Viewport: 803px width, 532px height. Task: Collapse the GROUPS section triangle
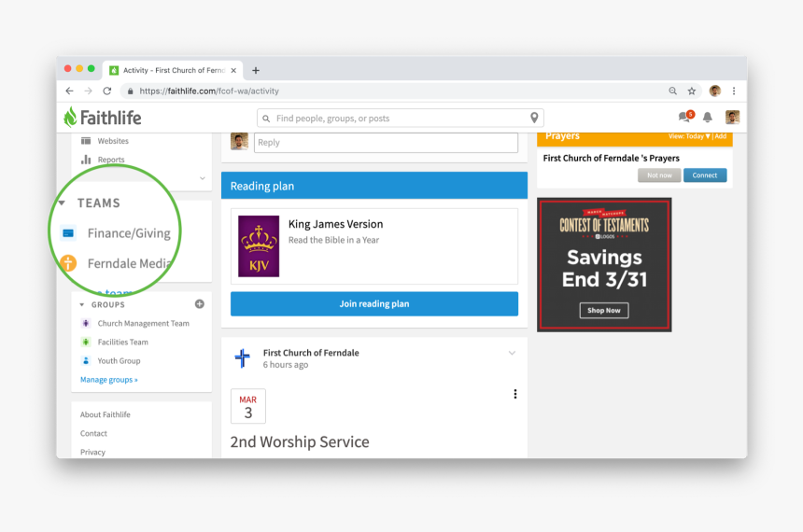tap(82, 304)
